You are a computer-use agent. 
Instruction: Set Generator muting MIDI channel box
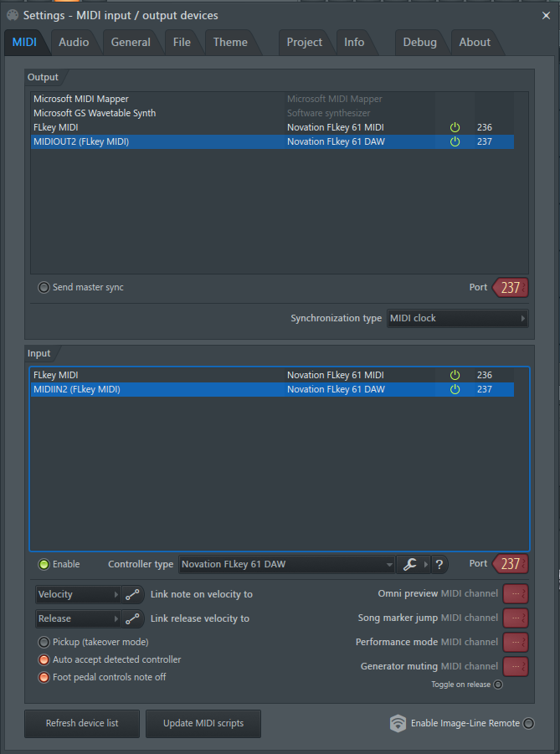(516, 666)
